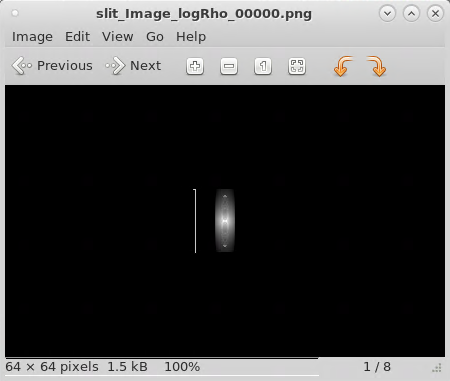Screen dimensions: 450x381
Task: Click the zoom out minus icon
Action: pos(229,66)
